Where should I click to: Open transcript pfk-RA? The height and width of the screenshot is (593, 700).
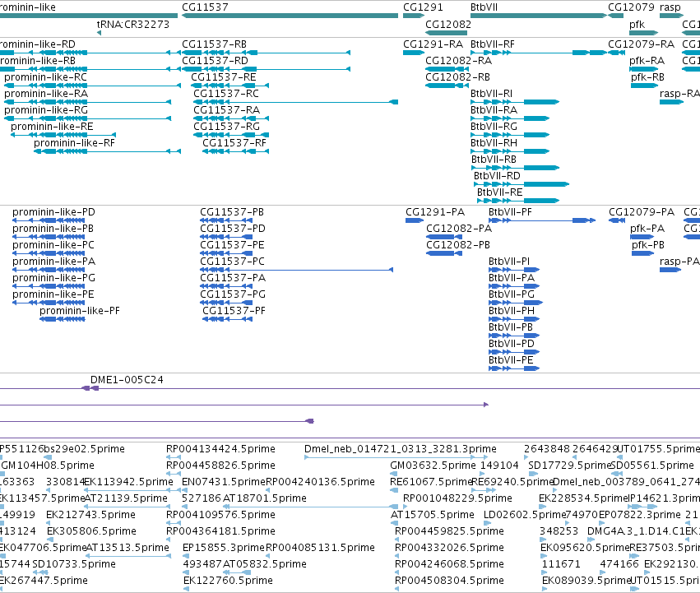647,61
